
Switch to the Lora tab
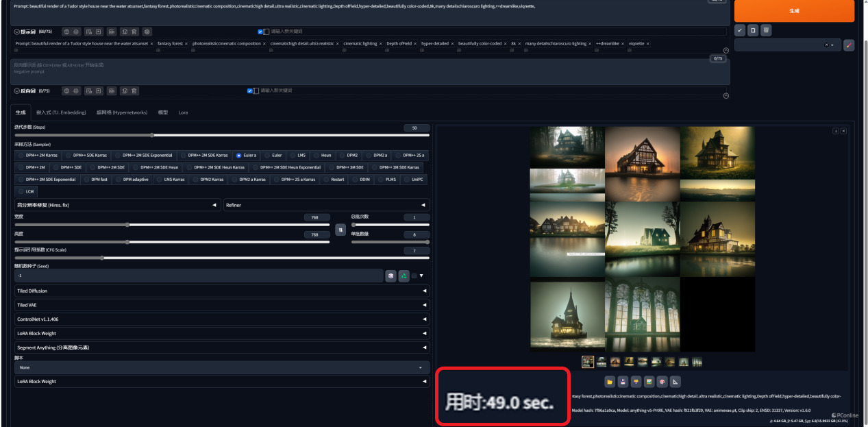(x=183, y=112)
